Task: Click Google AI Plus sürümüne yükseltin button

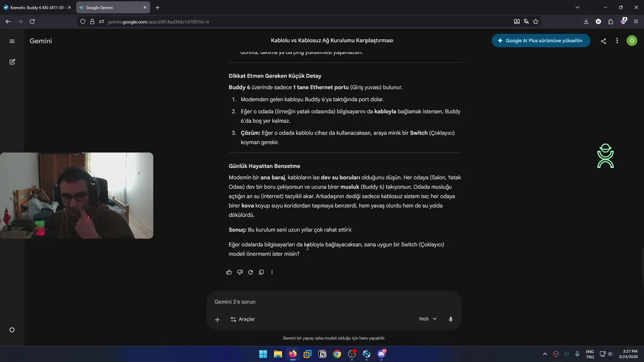Action: 541,41
